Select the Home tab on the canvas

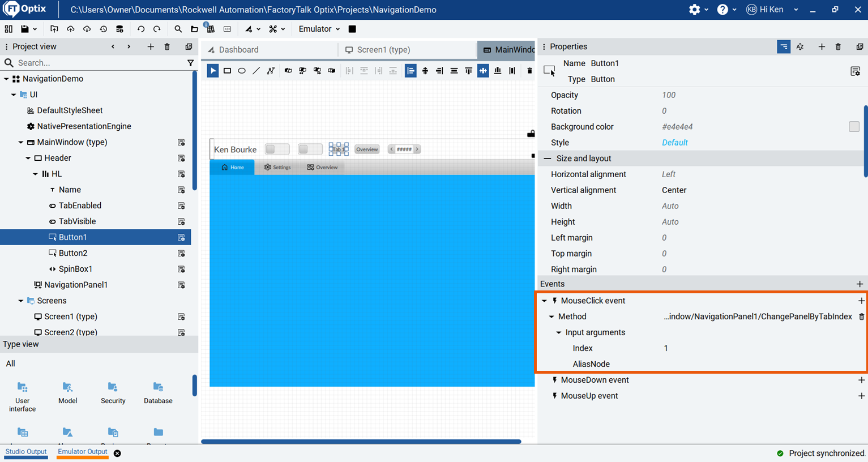[233, 168]
